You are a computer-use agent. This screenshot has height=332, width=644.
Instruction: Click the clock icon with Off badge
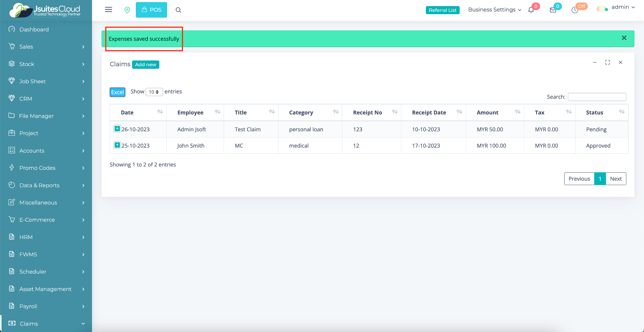click(575, 10)
